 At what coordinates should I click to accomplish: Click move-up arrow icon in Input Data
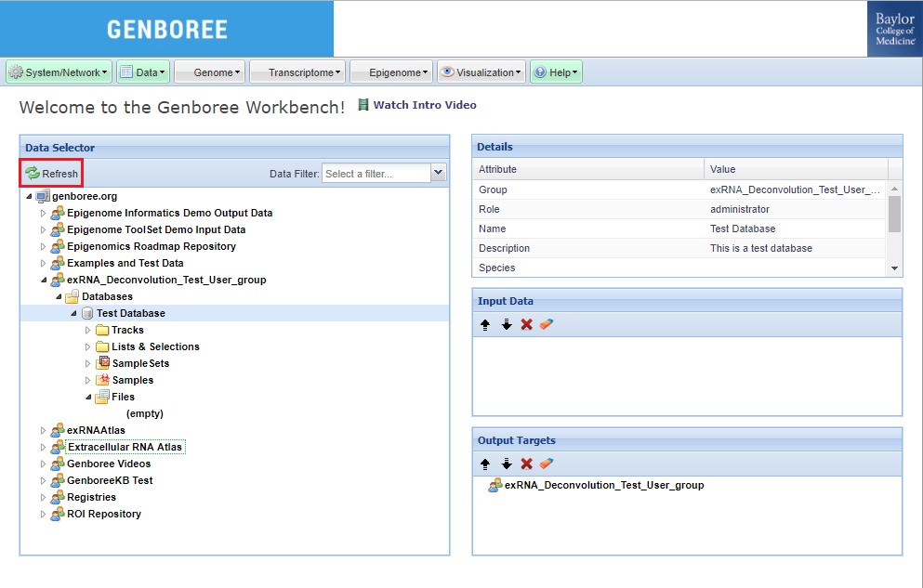pos(485,324)
